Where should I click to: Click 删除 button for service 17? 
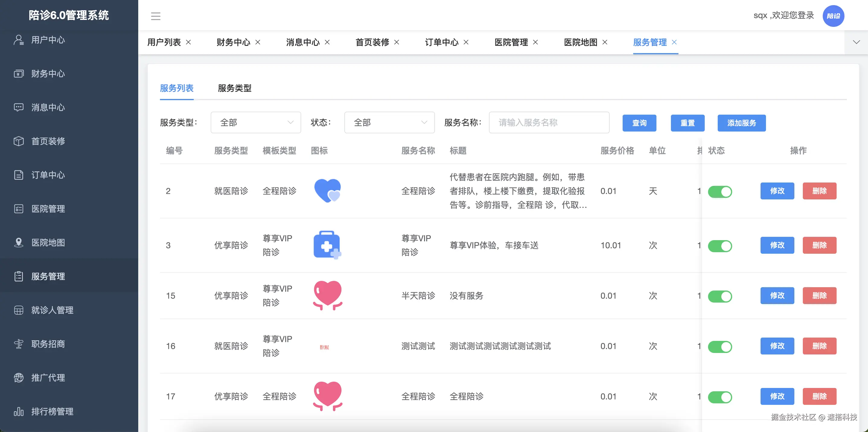pos(819,396)
